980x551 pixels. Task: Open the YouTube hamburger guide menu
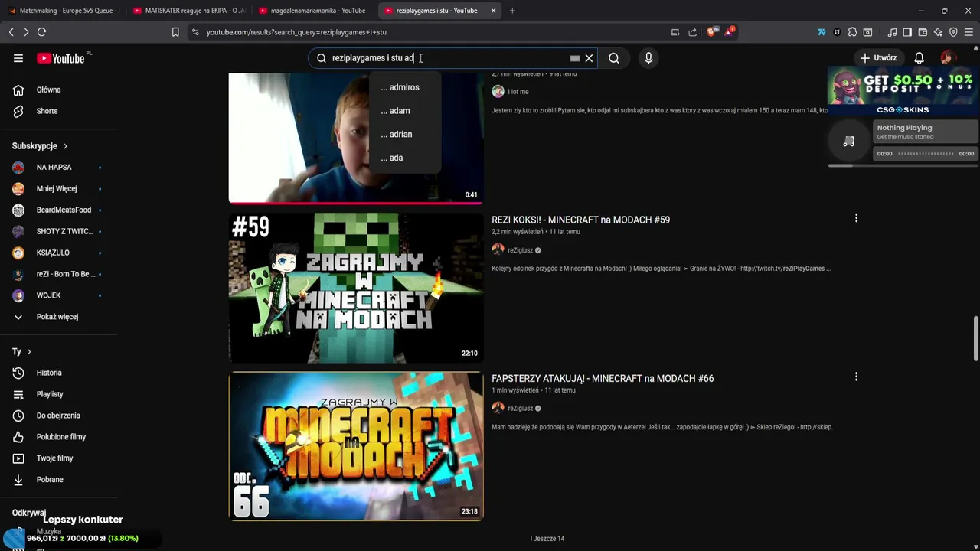(18, 58)
